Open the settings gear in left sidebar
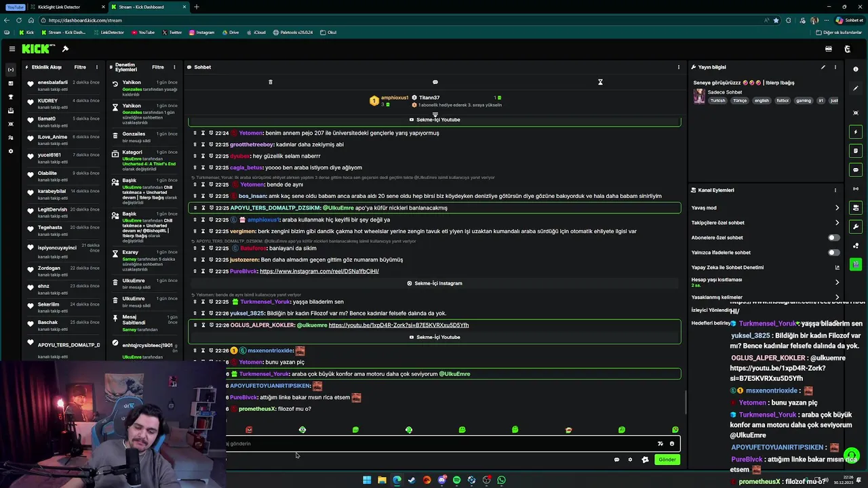 10,151
